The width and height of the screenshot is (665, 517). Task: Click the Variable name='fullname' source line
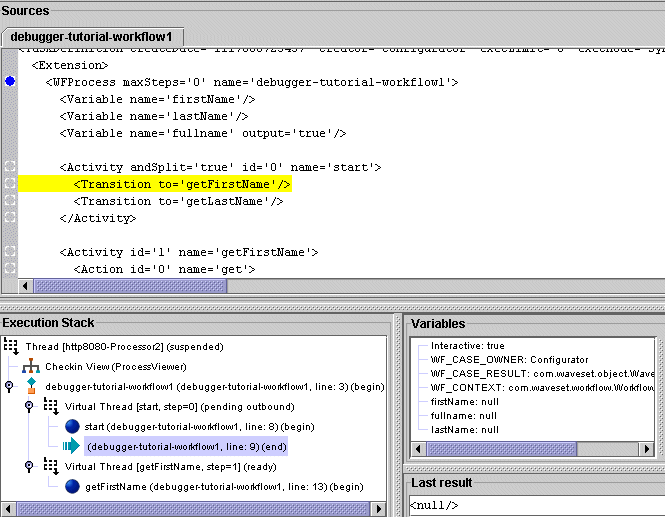(x=203, y=133)
